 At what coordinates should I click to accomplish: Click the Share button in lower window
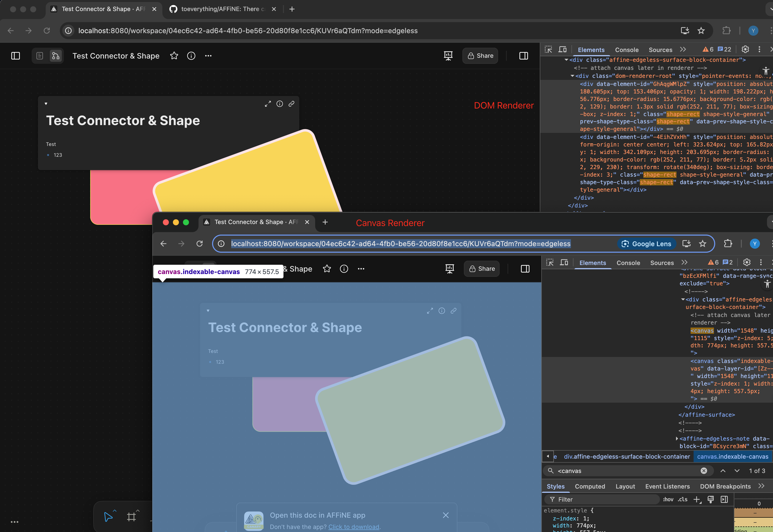point(481,269)
